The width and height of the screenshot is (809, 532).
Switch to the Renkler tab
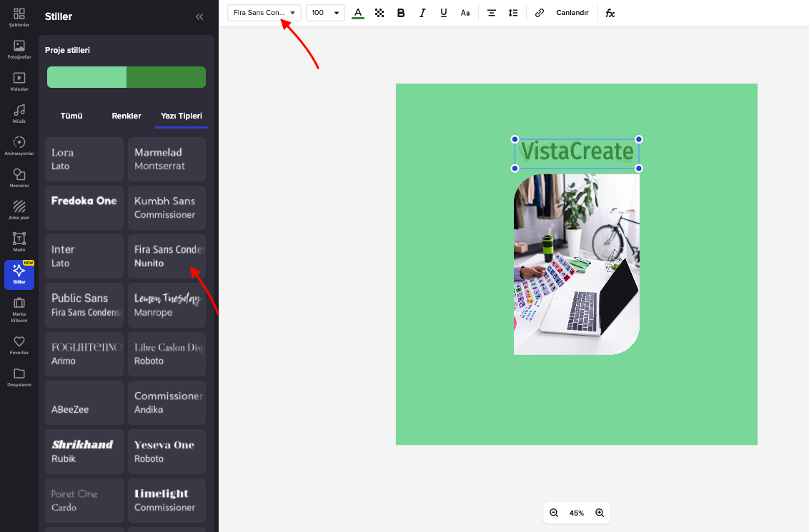[x=126, y=116]
